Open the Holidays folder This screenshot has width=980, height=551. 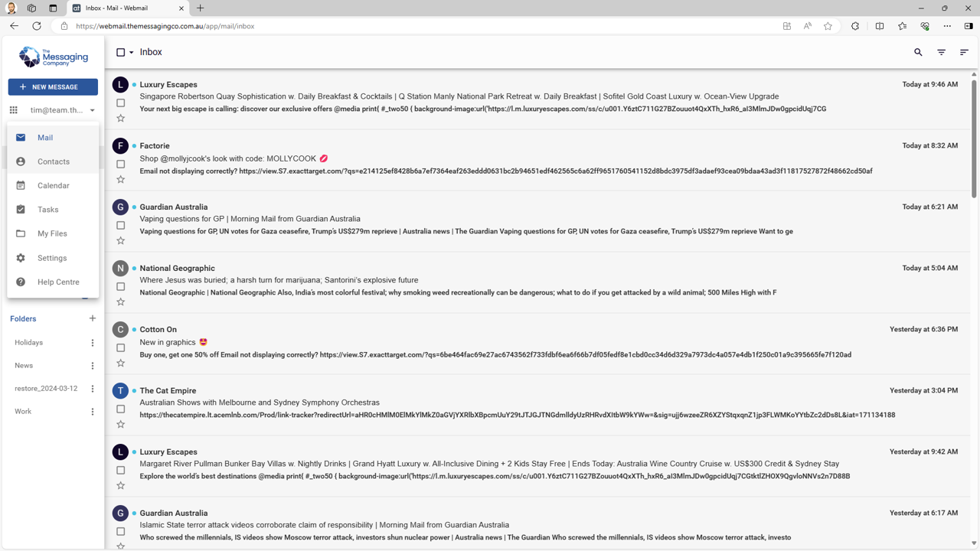(x=29, y=343)
